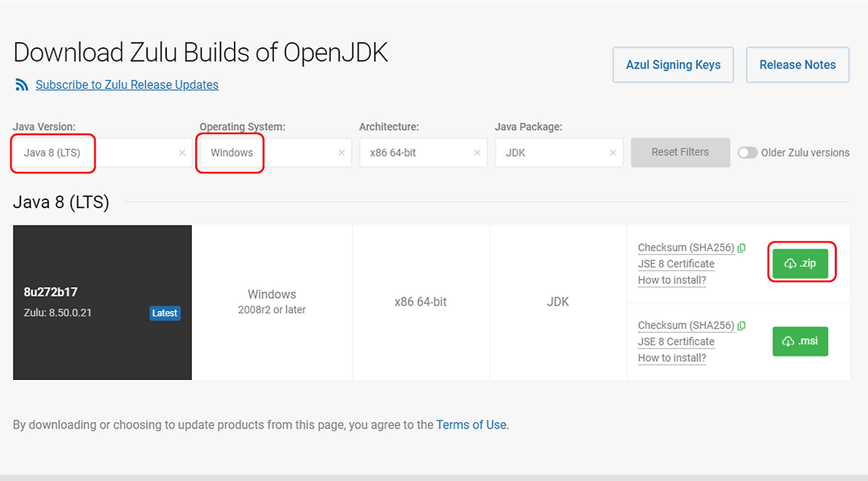Click the RSS subscribe icon
Viewport: 868px width, 481px height.
coord(21,84)
